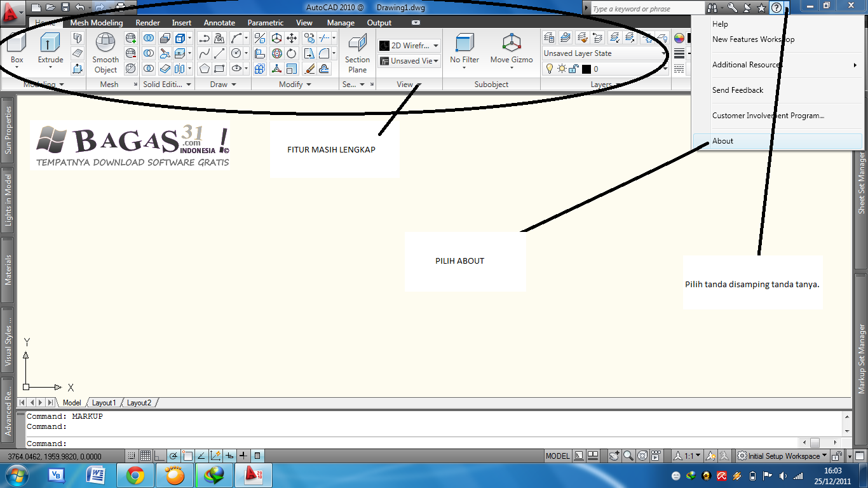Viewport: 868px width, 488px height.
Task: Click the Help question mark icon
Action: [776, 8]
